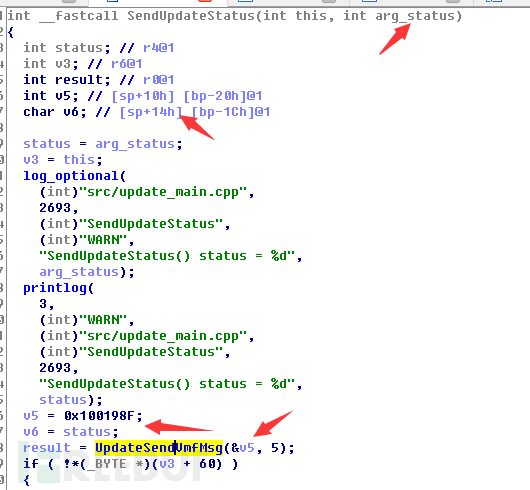Click the 'int this' parameter in signature

[x=295, y=16]
